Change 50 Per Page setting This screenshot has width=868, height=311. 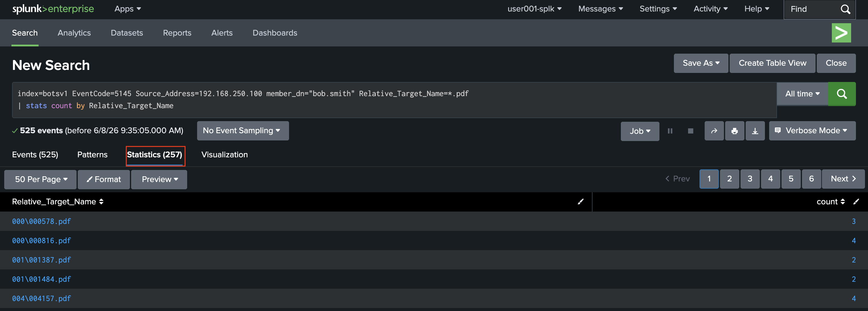40,179
